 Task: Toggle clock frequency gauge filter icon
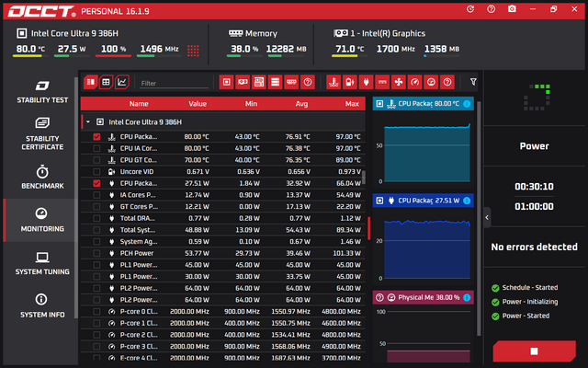tap(414, 82)
